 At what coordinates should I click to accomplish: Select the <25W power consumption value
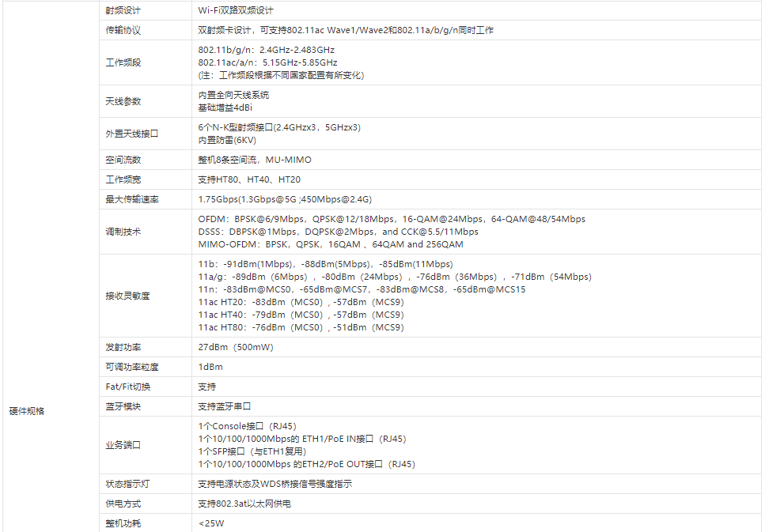click(211, 523)
